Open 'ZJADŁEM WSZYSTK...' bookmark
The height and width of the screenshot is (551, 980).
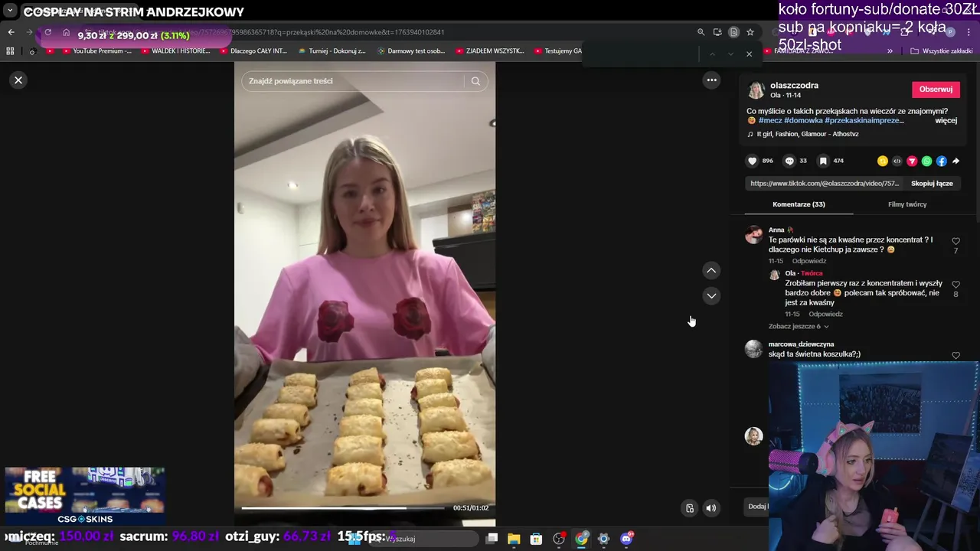(490, 51)
